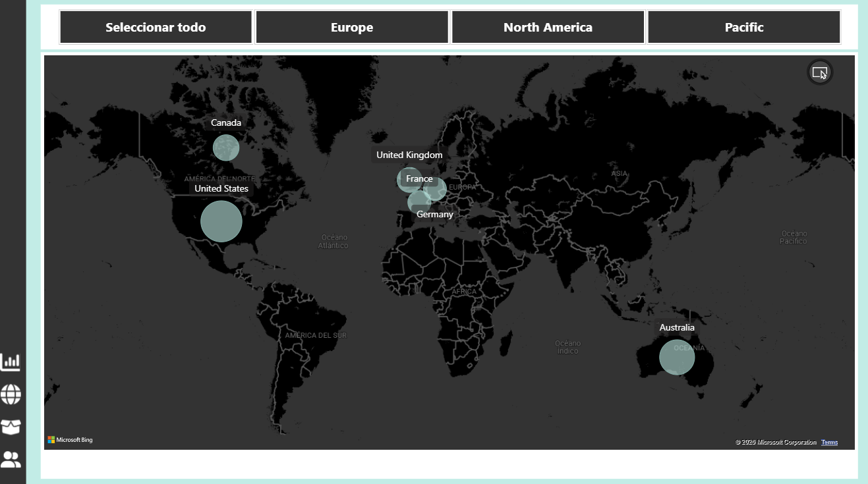Open the map Terms link
The image size is (868, 484).
coord(829,442)
